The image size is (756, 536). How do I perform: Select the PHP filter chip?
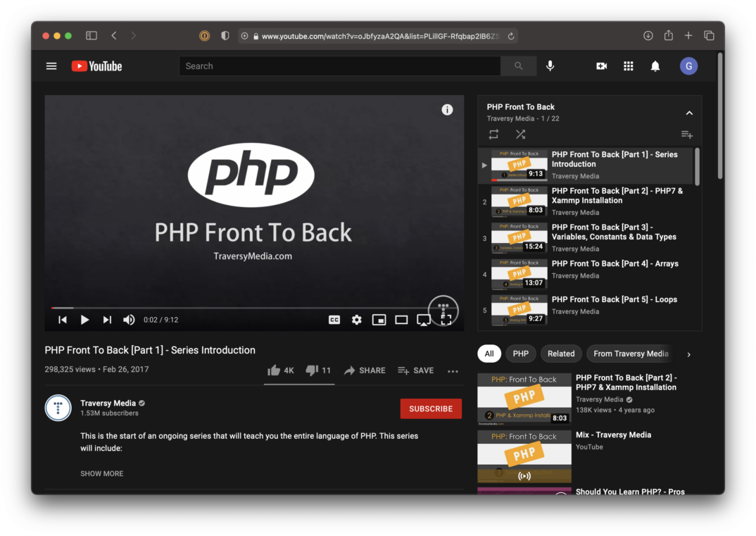coord(520,353)
